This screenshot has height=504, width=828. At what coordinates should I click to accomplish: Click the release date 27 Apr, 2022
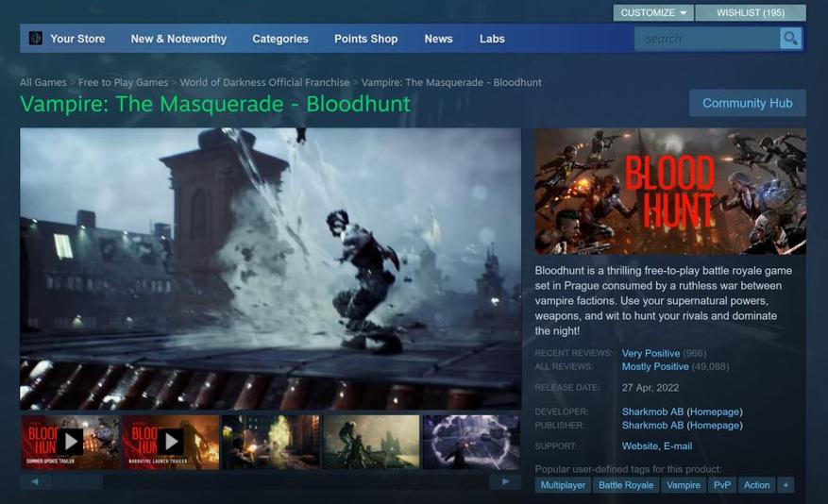(x=651, y=387)
